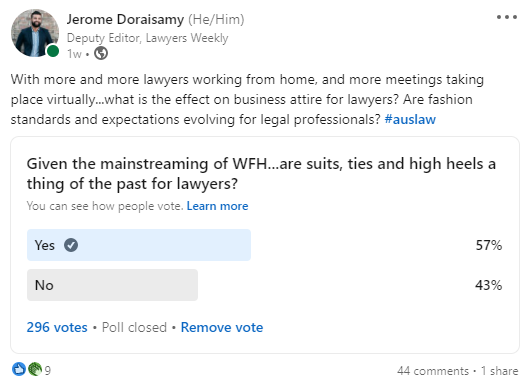Viewport: 531px width, 387px height.
Task: Click Remove vote
Action: (x=222, y=327)
